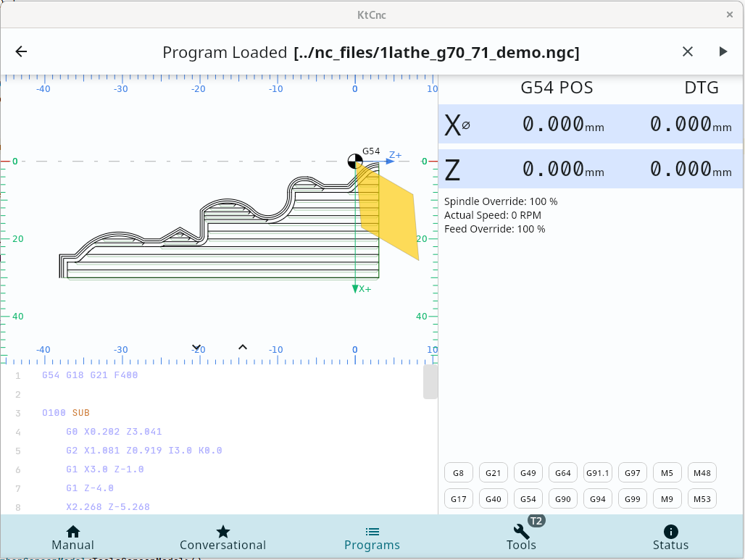Select the G21 metric units chip
The image size is (745, 560).
pos(494,473)
